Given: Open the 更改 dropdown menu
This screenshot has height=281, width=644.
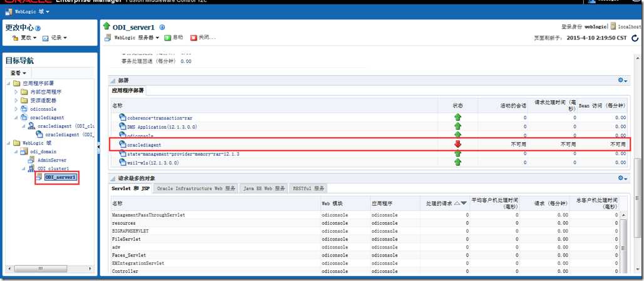Looking at the screenshot, I should (x=28, y=38).
